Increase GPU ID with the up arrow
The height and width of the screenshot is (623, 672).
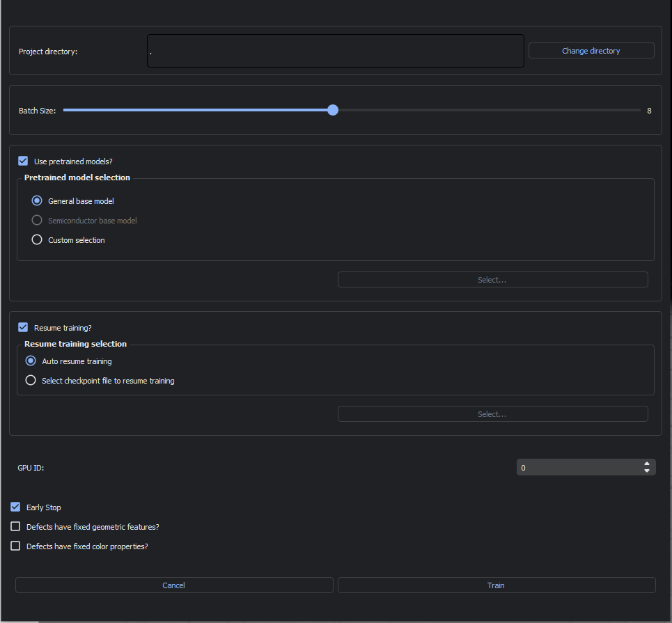pos(647,464)
